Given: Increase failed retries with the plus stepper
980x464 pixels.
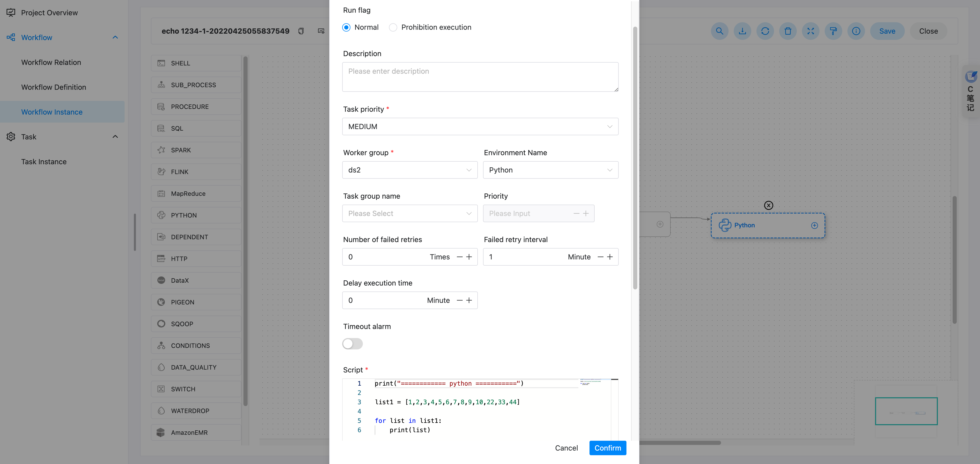Looking at the screenshot, I should [469, 257].
